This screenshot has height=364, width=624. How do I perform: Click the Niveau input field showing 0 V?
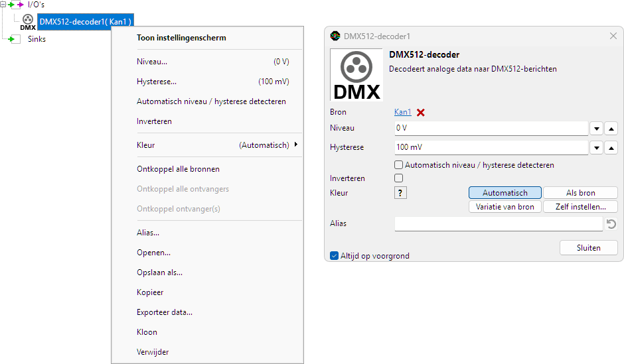(491, 129)
